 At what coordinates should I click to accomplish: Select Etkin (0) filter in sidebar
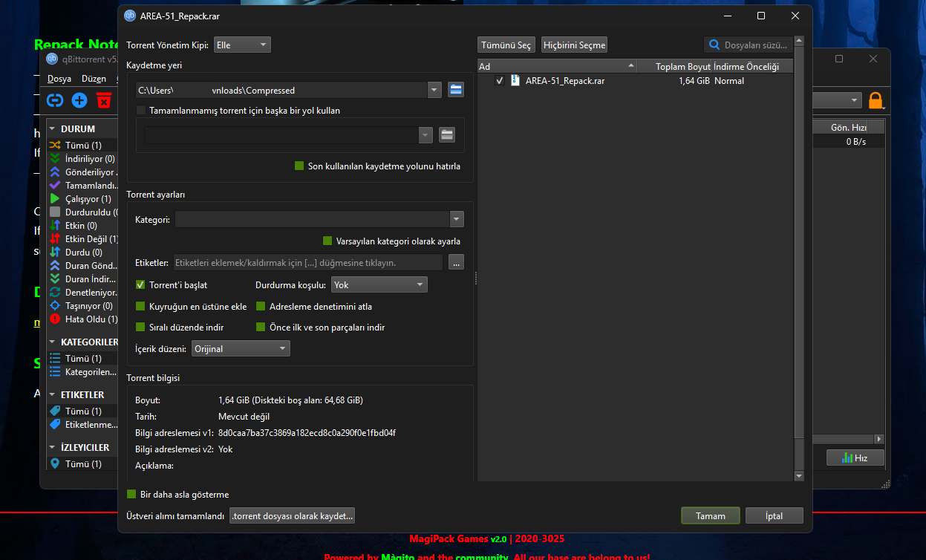point(82,226)
